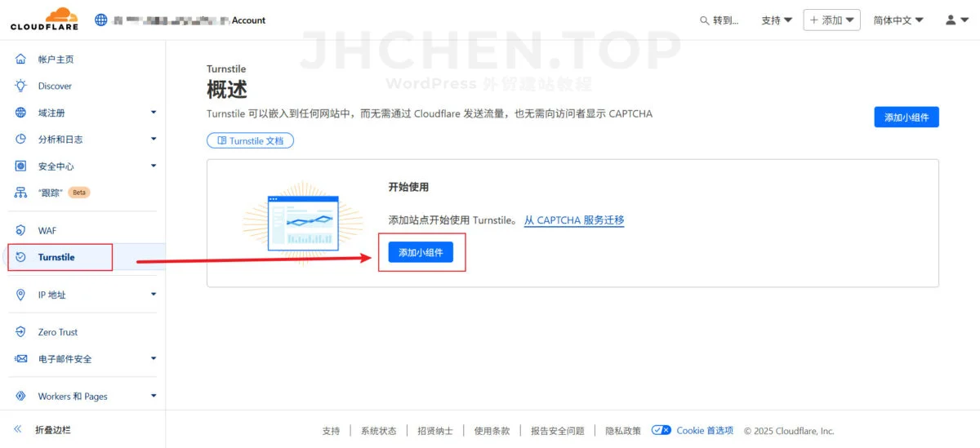Screen dimensions: 980x448
Task: Click 添加小组件 button in 开始使用 card
Action: click(421, 253)
